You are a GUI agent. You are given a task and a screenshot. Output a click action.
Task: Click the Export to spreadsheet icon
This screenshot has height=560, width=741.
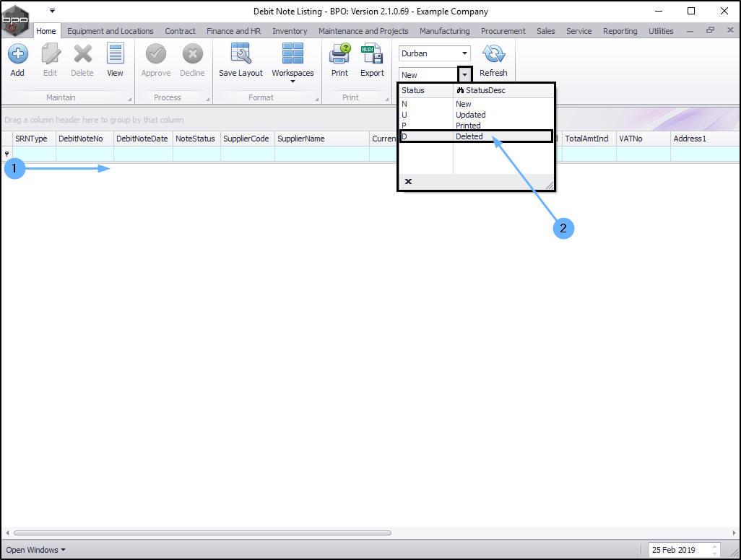pos(372,53)
